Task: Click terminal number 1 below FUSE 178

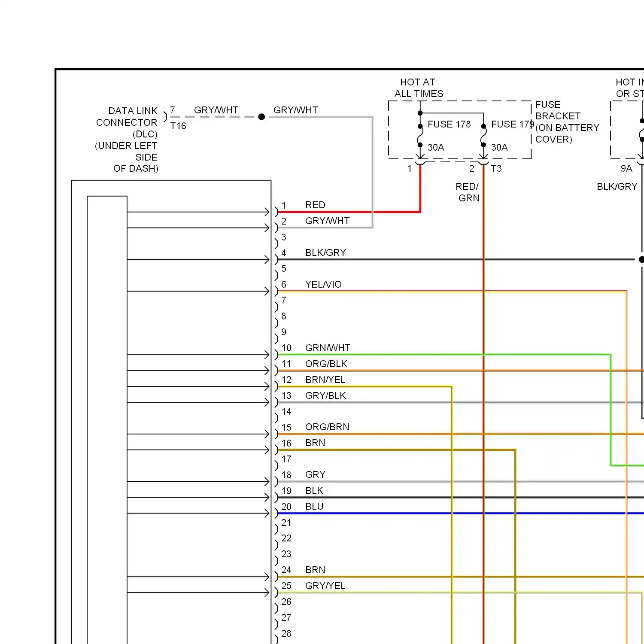Action: click(410, 168)
